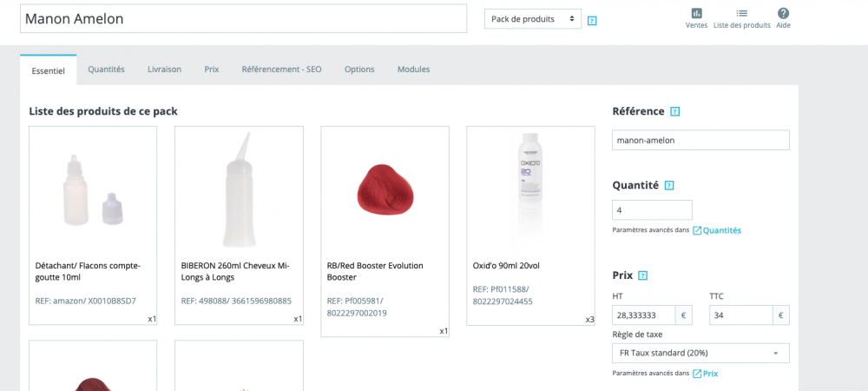Click external link icon beside Quantités
This screenshot has height=391, width=868.
point(697,230)
